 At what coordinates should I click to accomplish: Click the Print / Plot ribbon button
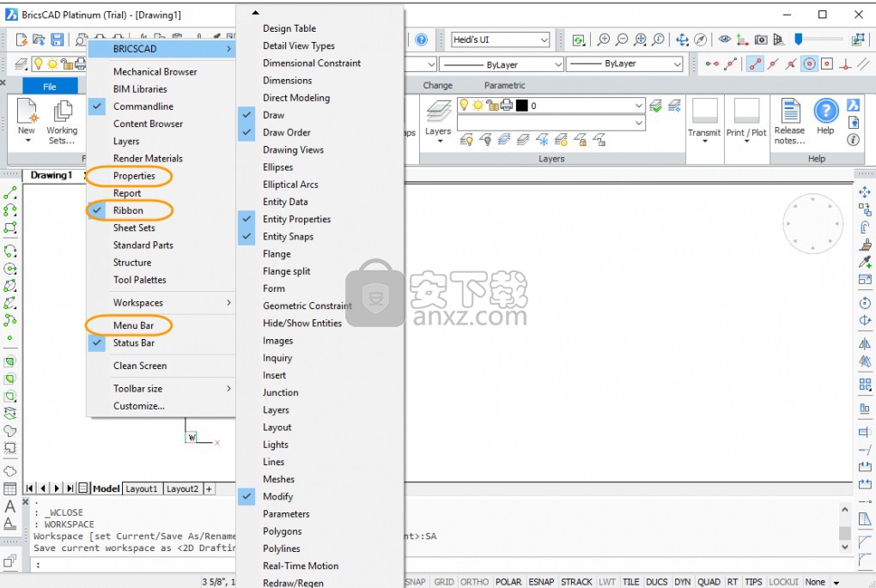(746, 119)
